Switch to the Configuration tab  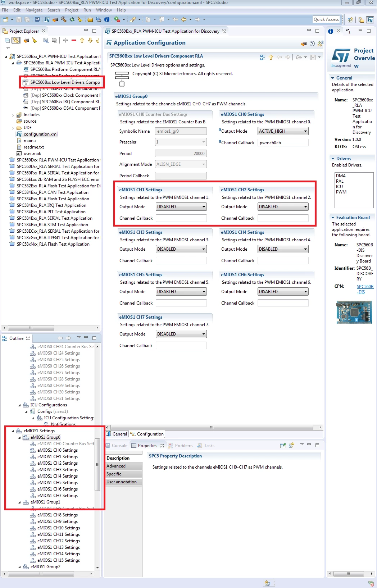147,434
